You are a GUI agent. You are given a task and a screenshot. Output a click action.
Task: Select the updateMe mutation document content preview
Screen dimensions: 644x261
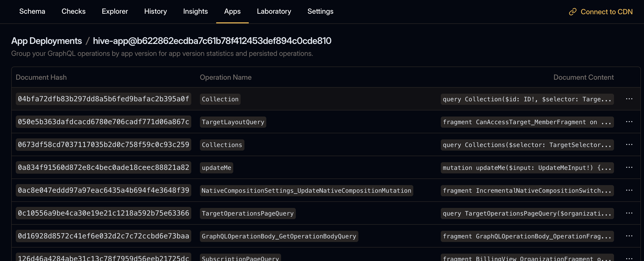pyautogui.click(x=527, y=168)
